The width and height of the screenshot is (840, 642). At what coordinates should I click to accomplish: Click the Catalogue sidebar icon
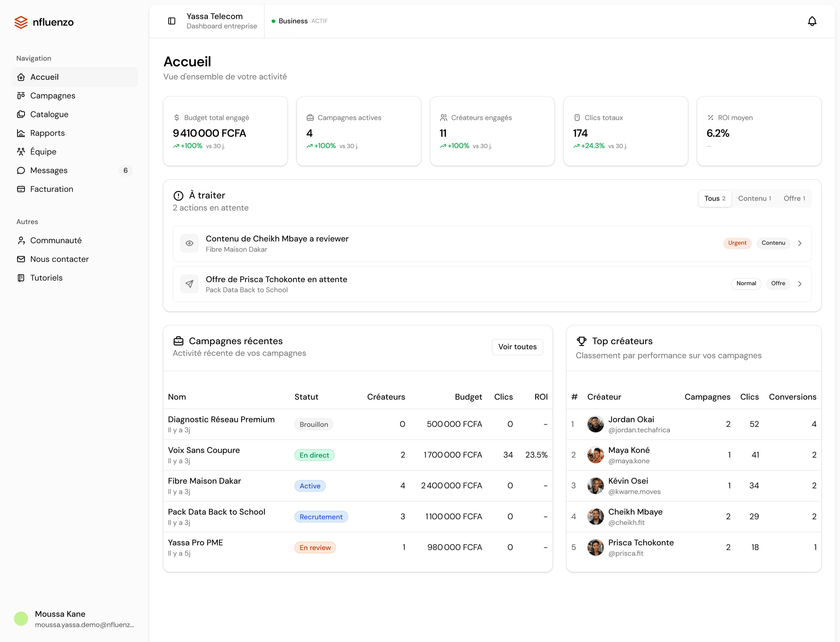pos(21,114)
